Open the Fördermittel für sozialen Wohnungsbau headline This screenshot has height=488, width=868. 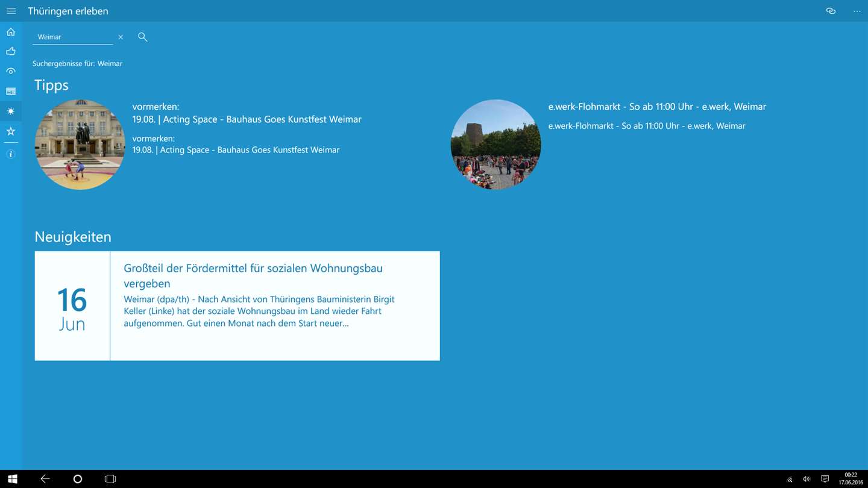point(253,275)
